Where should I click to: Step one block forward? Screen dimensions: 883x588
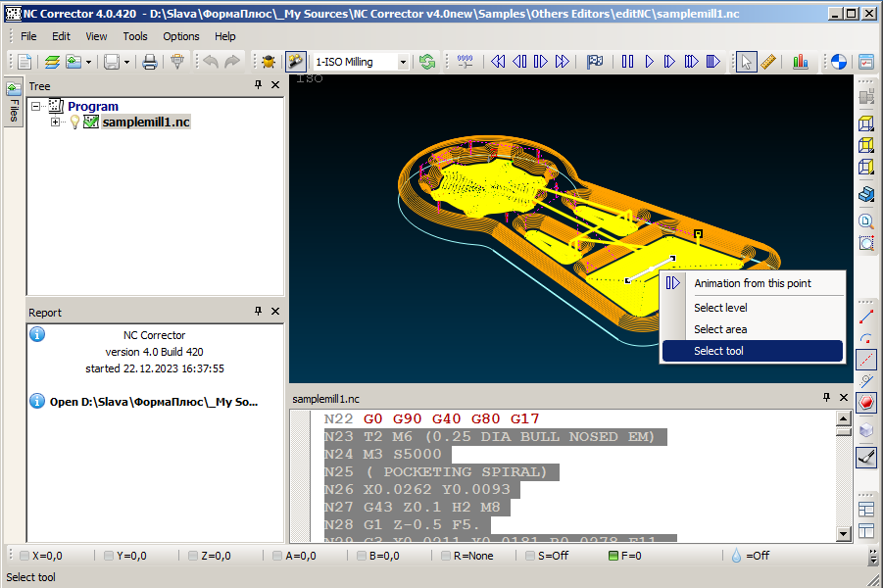[541, 62]
